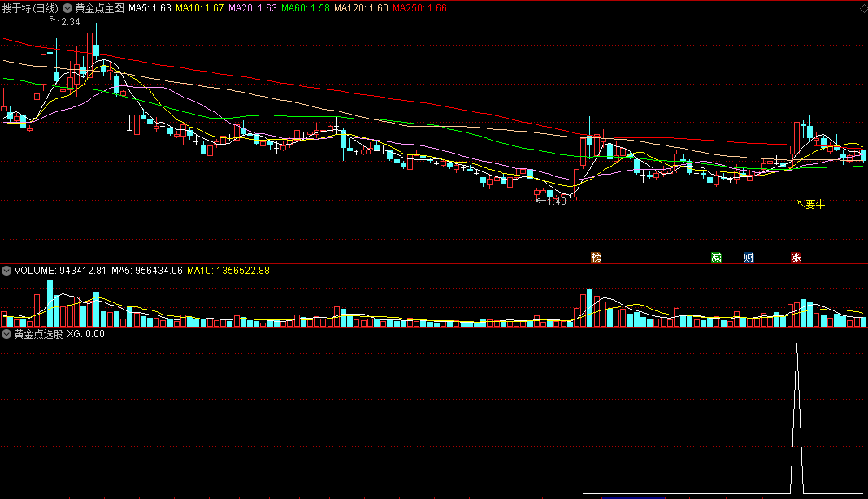This screenshot has width=868, height=499.
Task: Click the 财 event marker icon
Action: (x=749, y=257)
